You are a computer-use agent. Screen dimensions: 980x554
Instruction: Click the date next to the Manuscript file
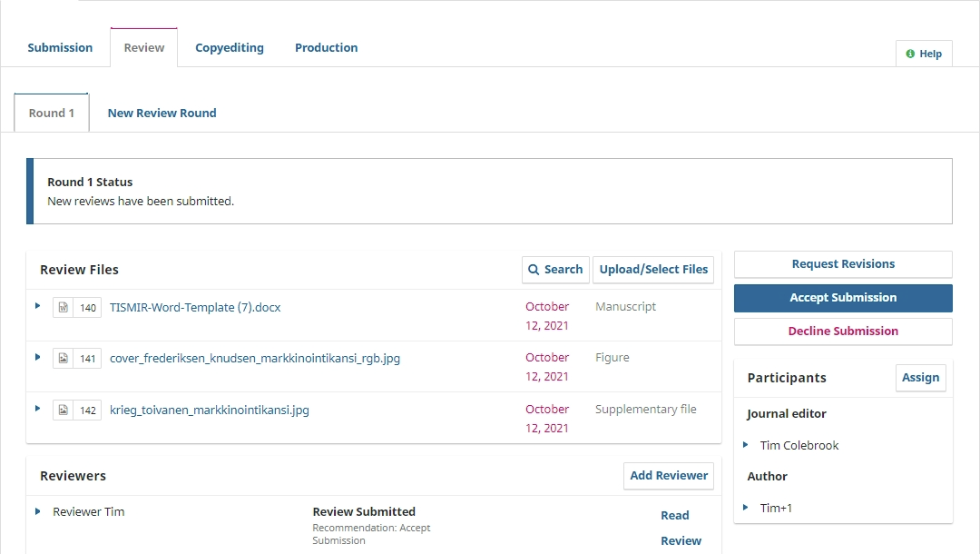pos(547,316)
